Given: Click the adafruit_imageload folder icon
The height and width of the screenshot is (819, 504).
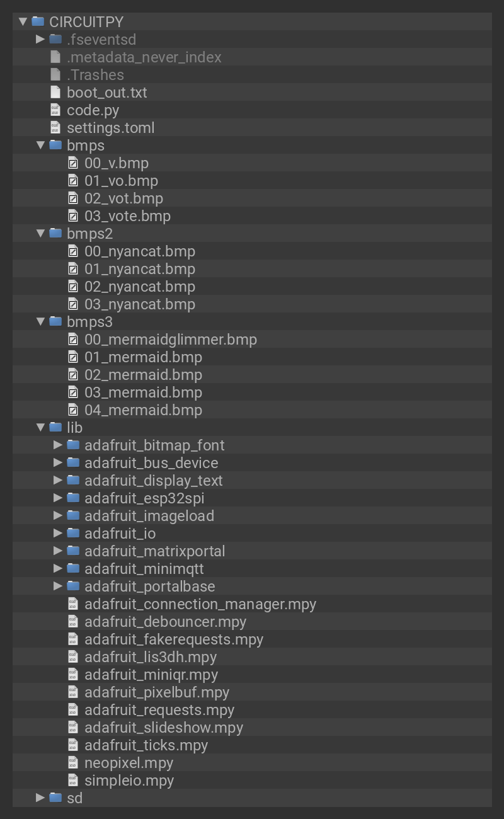Looking at the screenshot, I should click(73, 516).
